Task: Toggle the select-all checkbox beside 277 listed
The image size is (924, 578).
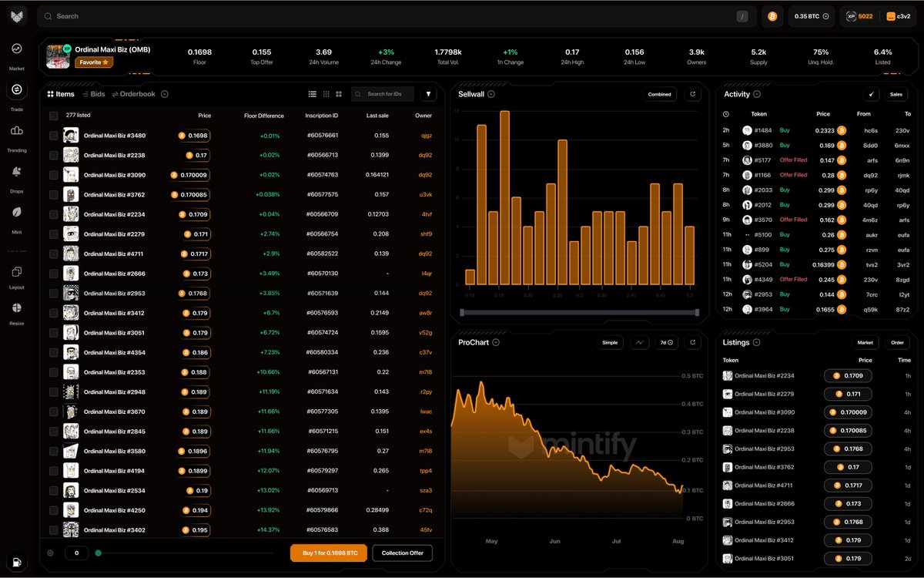Action: pos(54,116)
